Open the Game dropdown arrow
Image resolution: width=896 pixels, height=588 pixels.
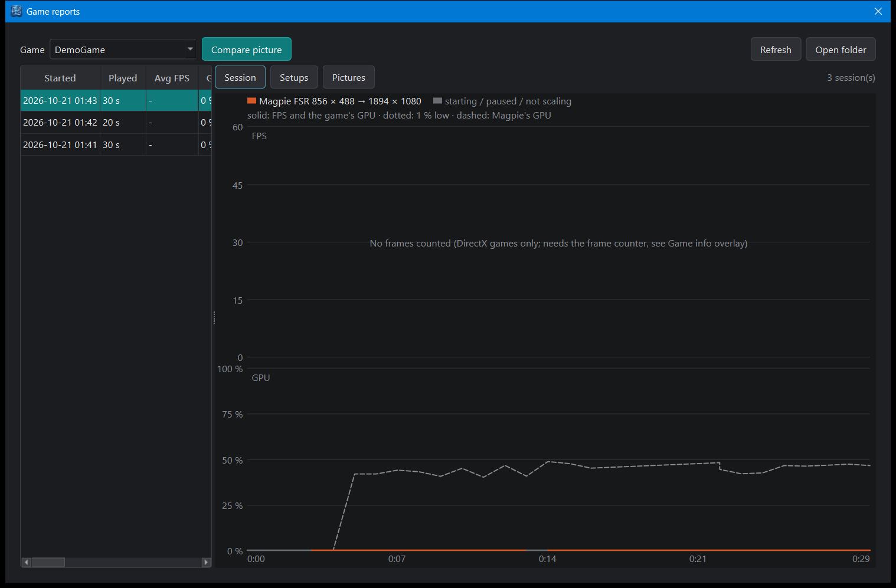pos(190,49)
